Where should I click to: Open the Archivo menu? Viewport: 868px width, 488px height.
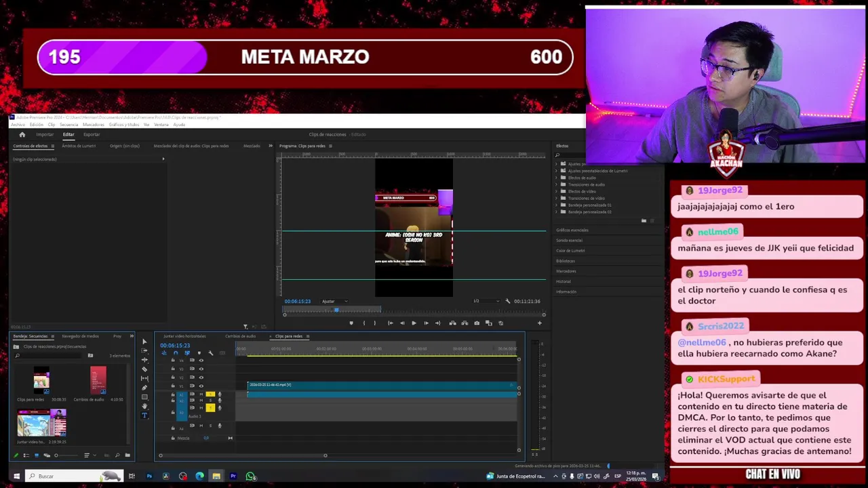(x=18, y=125)
